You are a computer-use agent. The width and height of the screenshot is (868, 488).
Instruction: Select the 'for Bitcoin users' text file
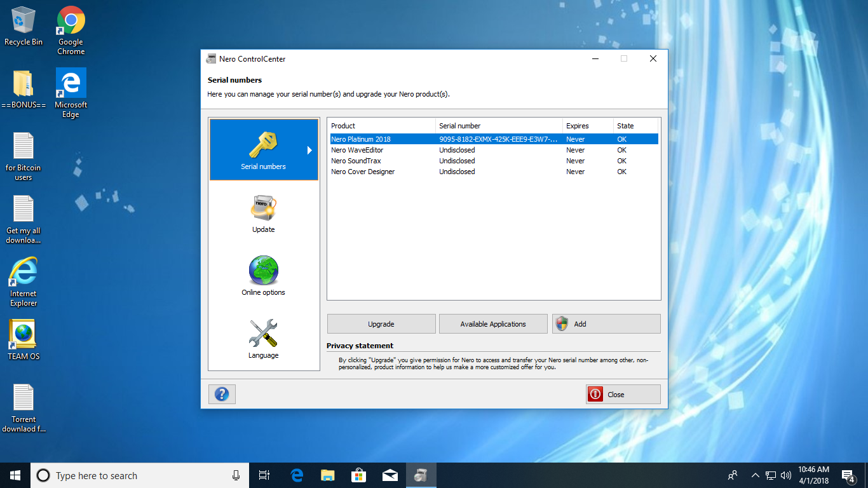(x=24, y=156)
